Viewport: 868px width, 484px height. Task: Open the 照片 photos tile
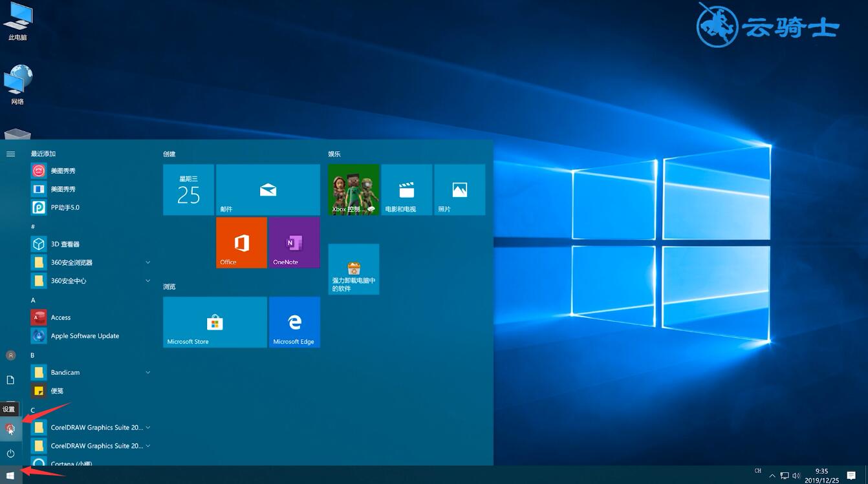tap(460, 189)
